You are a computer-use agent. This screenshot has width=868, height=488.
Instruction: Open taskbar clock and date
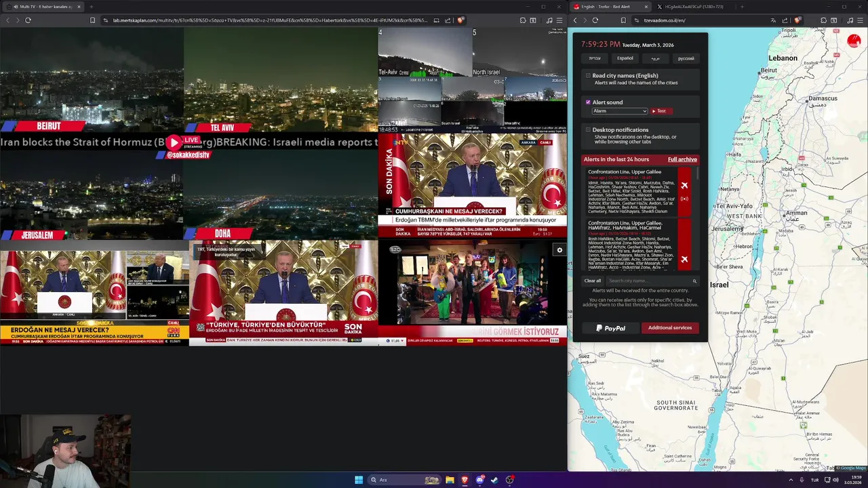pos(854,480)
